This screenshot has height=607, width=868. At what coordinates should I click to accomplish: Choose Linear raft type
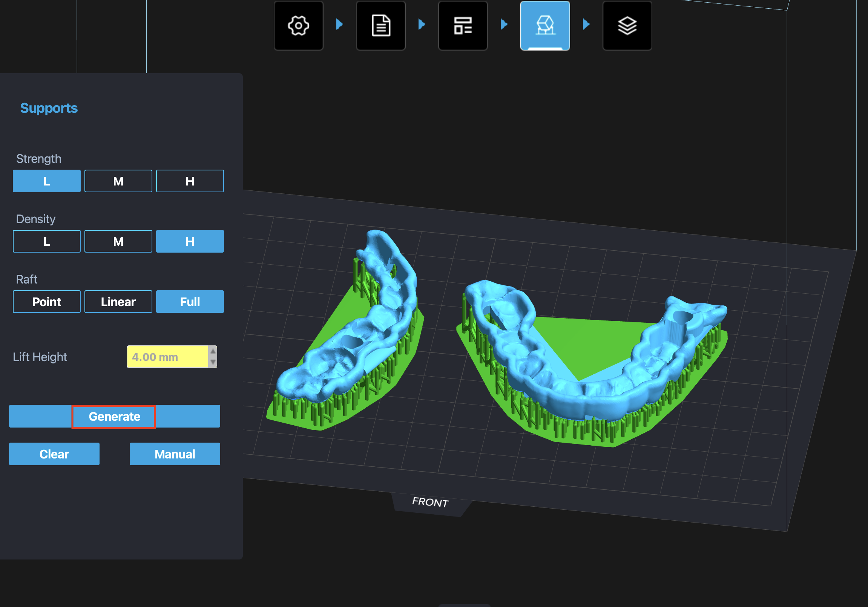tap(118, 302)
